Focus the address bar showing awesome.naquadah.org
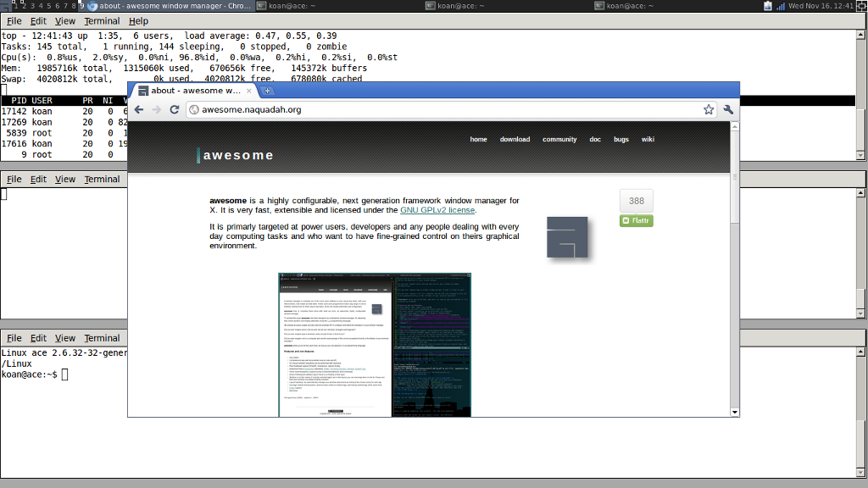868x488 pixels. (441, 109)
